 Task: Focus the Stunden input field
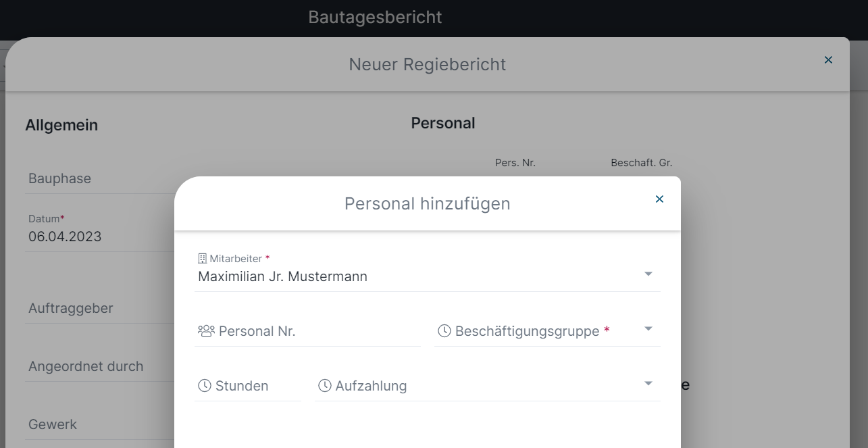pos(248,386)
